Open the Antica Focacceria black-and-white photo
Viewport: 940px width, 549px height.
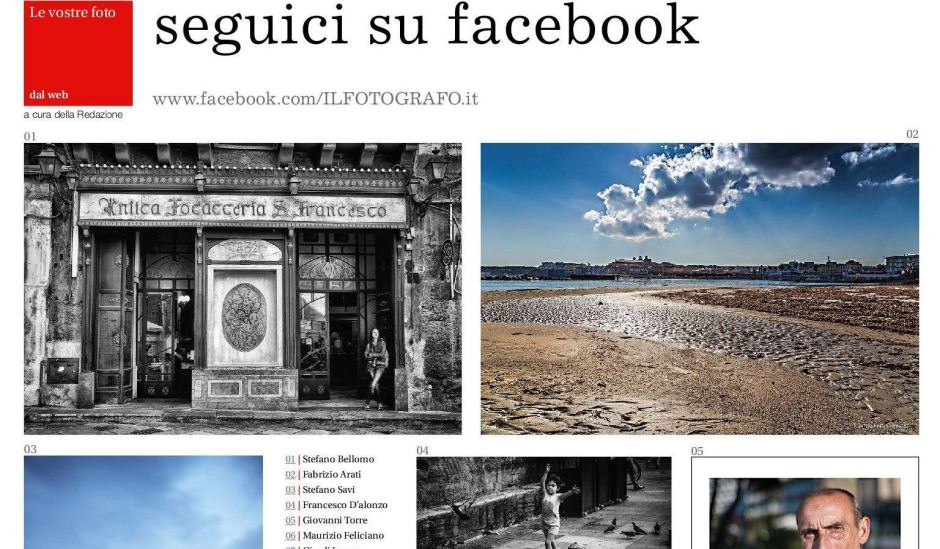pos(242,288)
